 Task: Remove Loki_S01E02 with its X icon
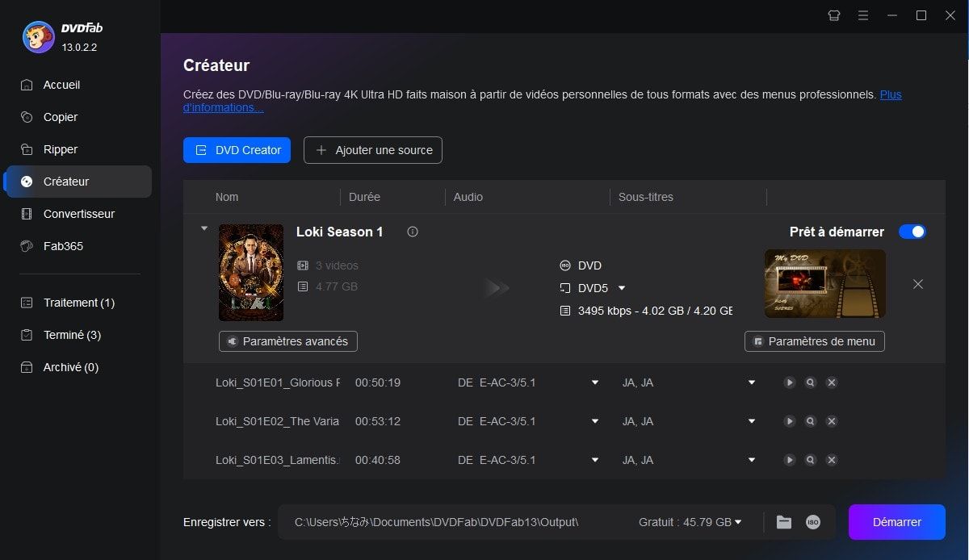tap(832, 421)
